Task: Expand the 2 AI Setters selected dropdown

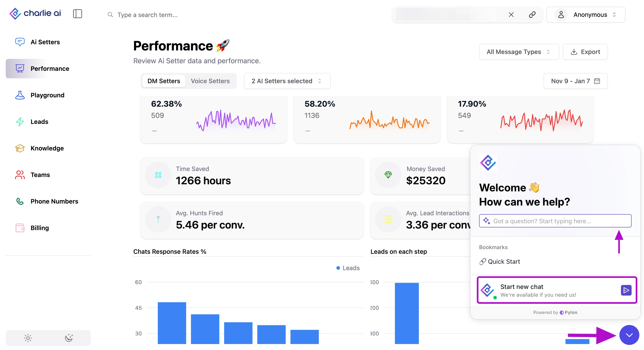Action: (x=287, y=81)
